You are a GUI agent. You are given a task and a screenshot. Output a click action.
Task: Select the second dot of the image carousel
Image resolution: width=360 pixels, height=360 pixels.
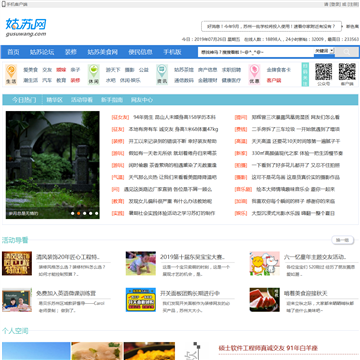pyautogui.click(x=78, y=213)
